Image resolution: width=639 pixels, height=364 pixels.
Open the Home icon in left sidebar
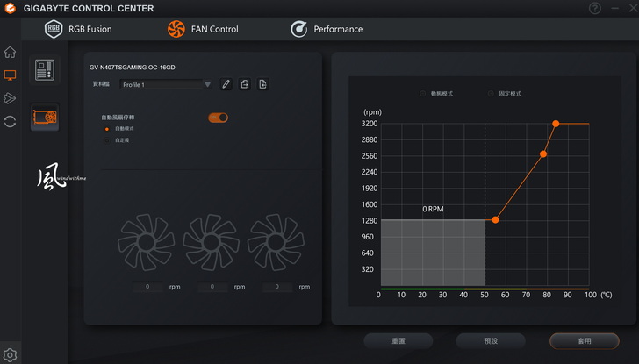pos(10,53)
